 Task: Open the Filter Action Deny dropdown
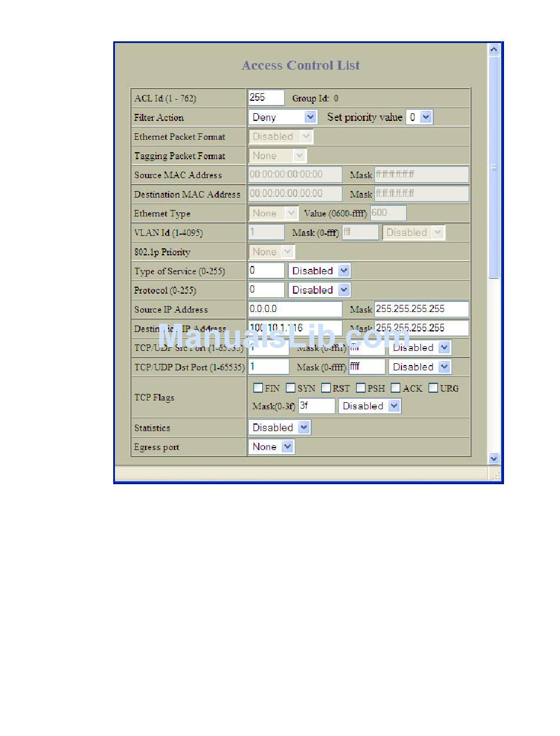[x=283, y=117]
